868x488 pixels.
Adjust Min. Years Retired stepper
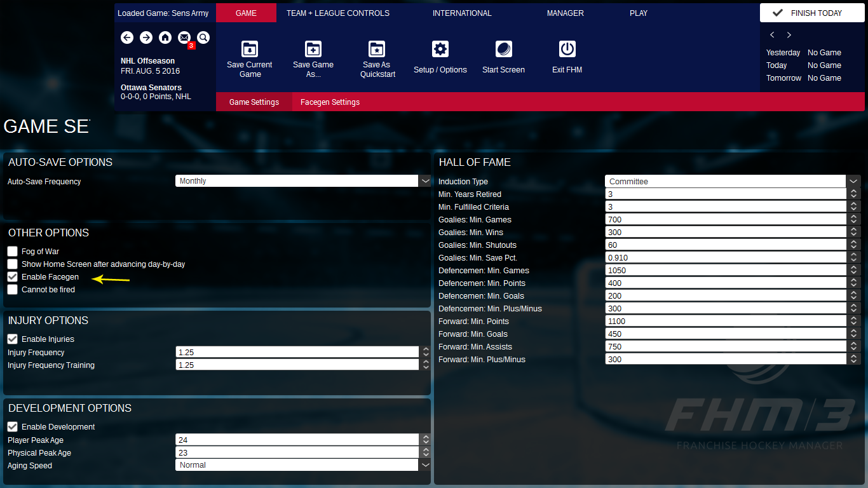pyautogui.click(x=855, y=194)
